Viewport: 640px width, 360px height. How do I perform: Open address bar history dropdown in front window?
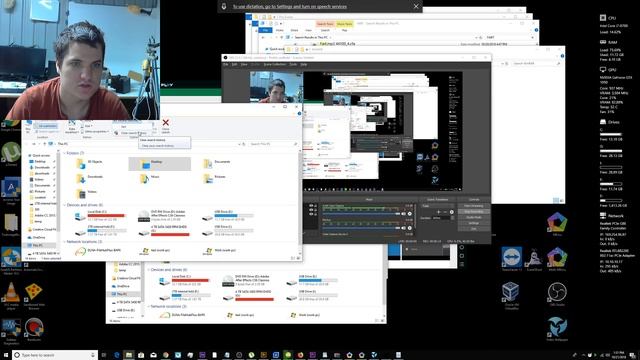point(240,144)
